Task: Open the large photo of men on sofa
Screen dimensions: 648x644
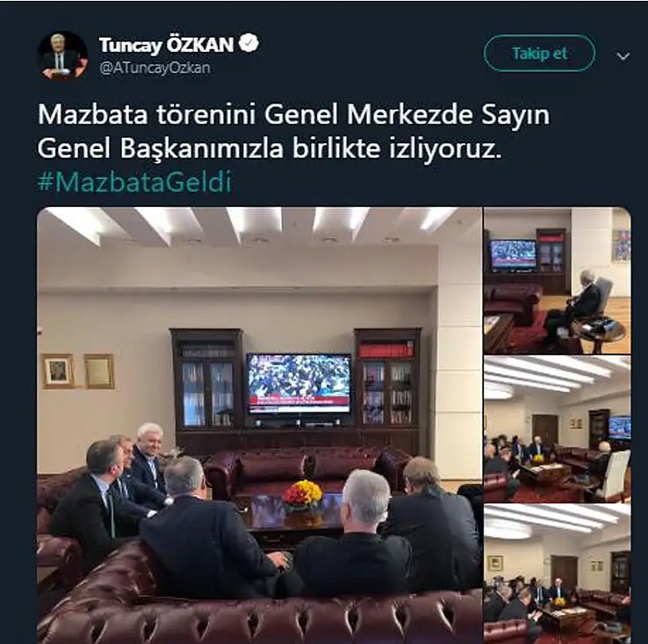Action: pyautogui.click(x=260, y=426)
